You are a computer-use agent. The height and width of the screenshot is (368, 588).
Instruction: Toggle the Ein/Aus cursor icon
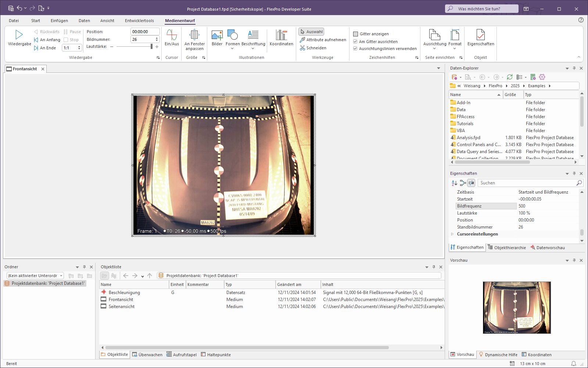172,35
